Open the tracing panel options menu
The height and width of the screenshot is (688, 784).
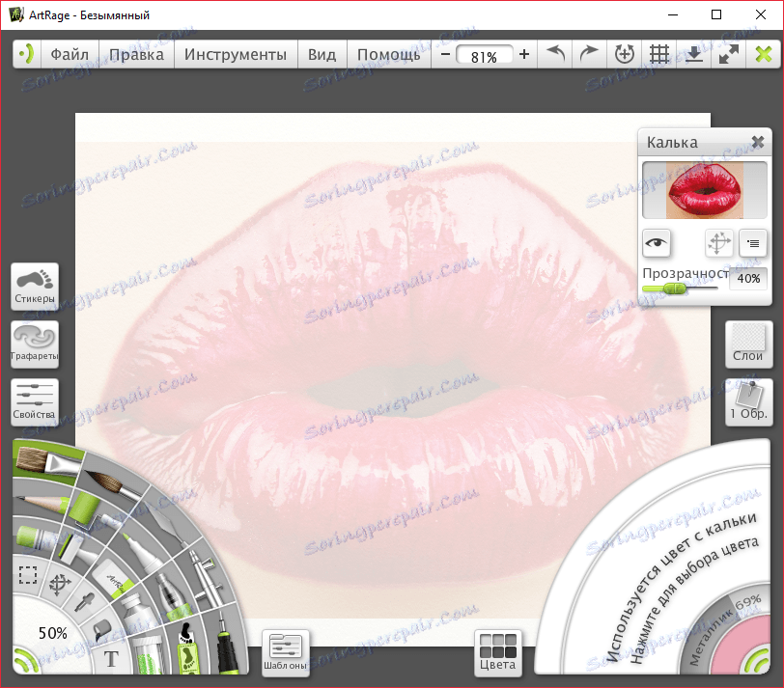753,243
